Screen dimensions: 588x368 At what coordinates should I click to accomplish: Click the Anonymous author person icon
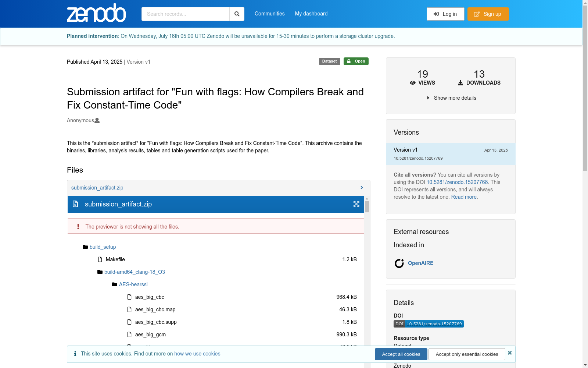tap(97, 120)
